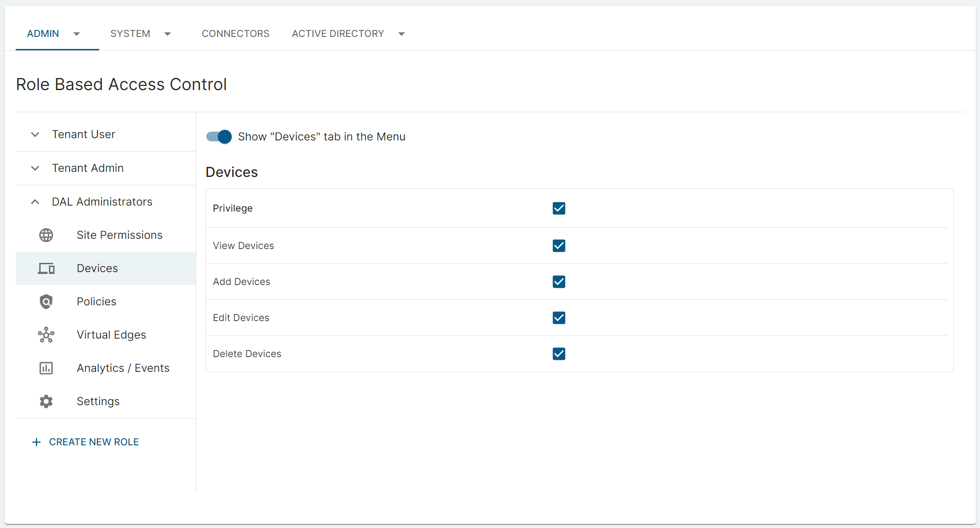980x528 pixels.
Task: Open the ADMIN menu dropdown arrow
Action: [77, 34]
